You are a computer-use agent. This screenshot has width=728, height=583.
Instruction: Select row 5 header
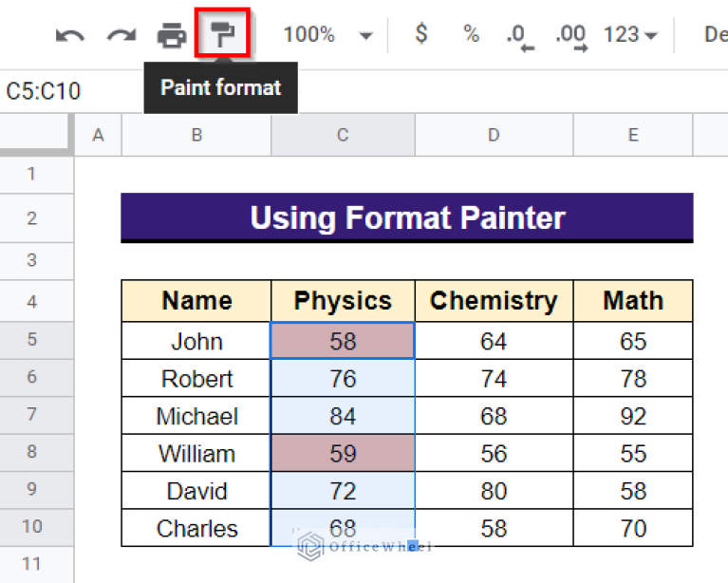(x=31, y=340)
